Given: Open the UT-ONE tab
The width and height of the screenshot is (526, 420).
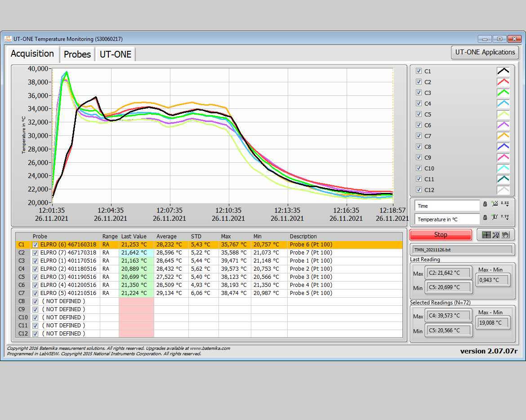Looking at the screenshot, I should pos(116,54).
